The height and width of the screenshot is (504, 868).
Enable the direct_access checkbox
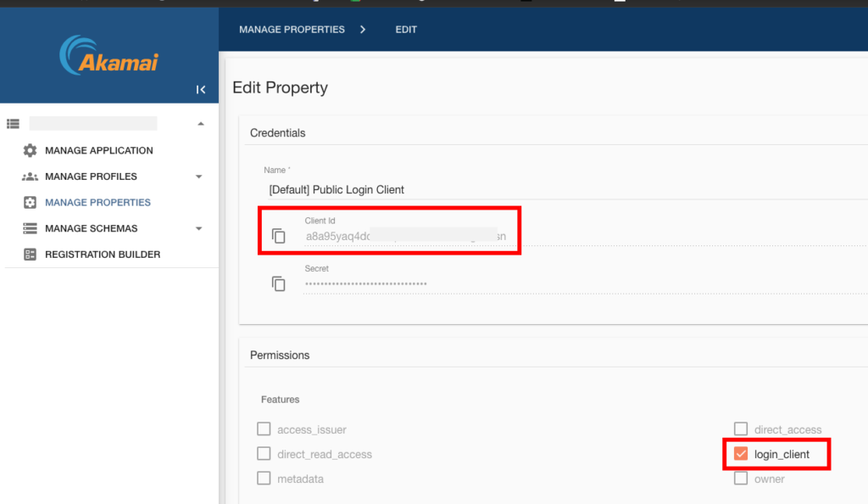(741, 429)
